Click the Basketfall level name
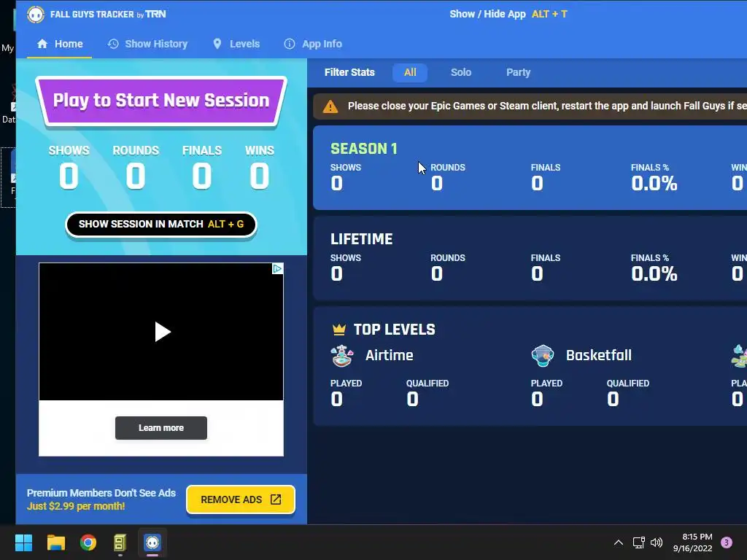Screen dimensions: 747x560 coord(599,355)
